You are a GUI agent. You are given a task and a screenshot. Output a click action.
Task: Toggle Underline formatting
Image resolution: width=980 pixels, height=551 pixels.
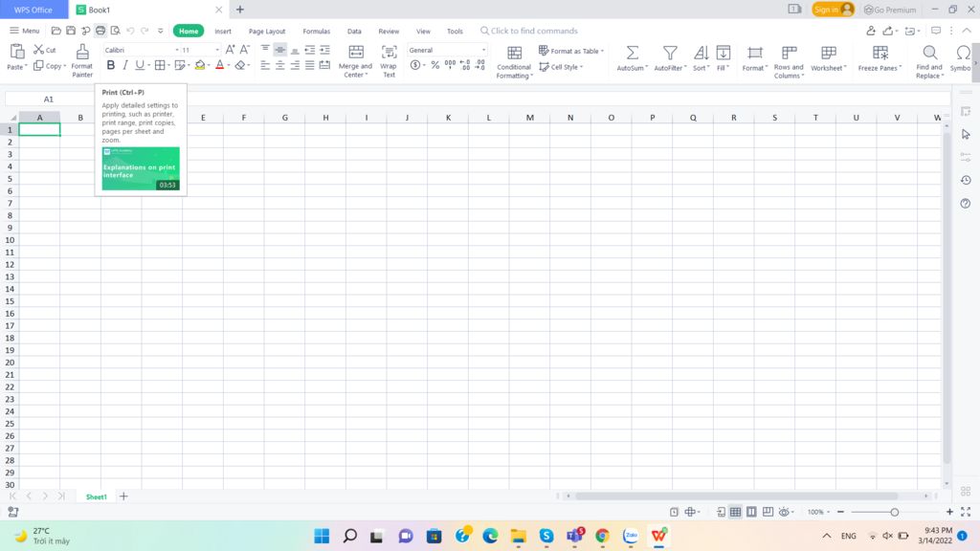140,65
